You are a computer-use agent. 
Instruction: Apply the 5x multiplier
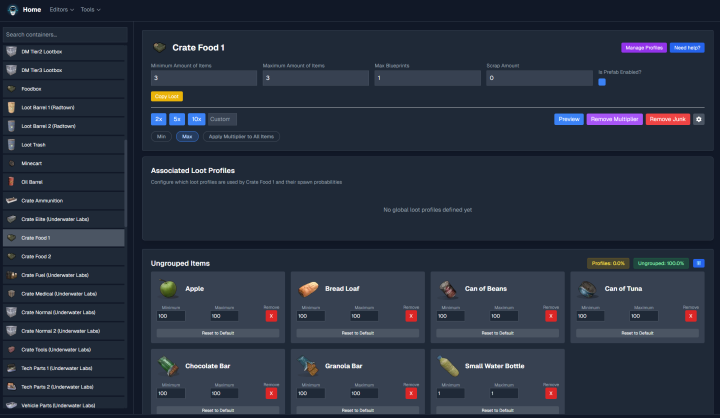[177, 119]
